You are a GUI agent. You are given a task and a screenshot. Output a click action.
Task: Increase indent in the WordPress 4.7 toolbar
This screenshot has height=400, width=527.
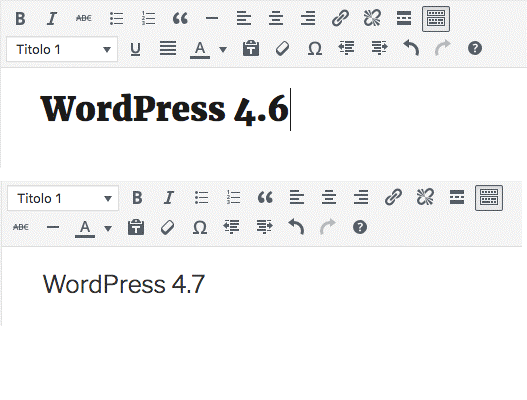click(x=265, y=227)
